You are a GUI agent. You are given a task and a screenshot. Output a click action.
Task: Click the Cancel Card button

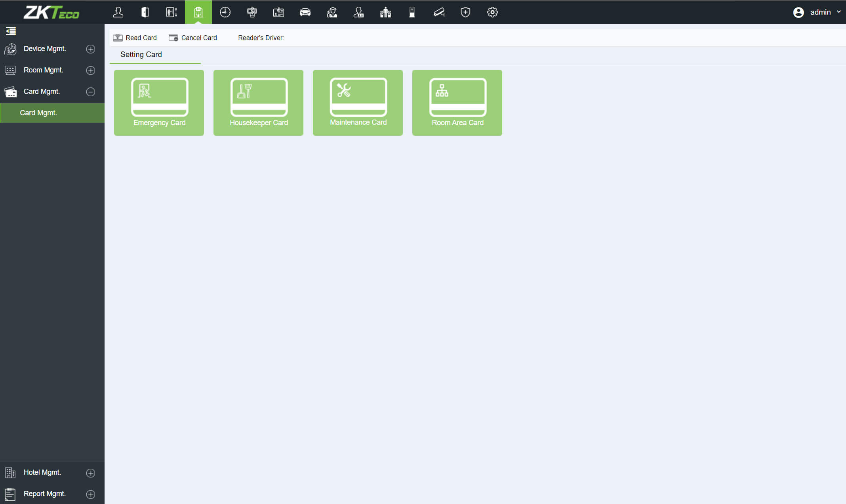[193, 37]
